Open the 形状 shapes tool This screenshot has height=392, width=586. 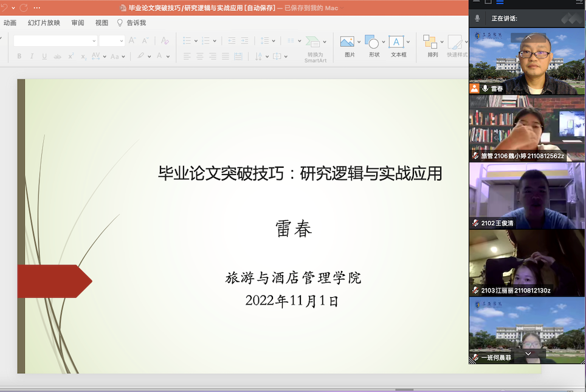coord(373,46)
